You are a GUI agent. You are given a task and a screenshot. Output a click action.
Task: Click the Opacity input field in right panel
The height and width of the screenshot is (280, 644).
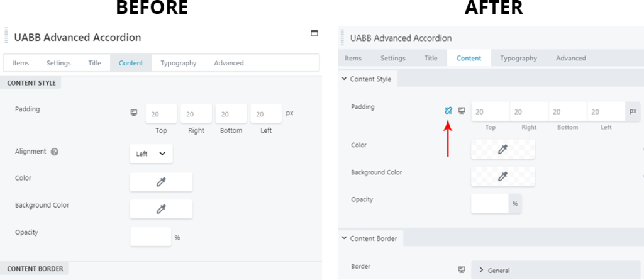489,203
